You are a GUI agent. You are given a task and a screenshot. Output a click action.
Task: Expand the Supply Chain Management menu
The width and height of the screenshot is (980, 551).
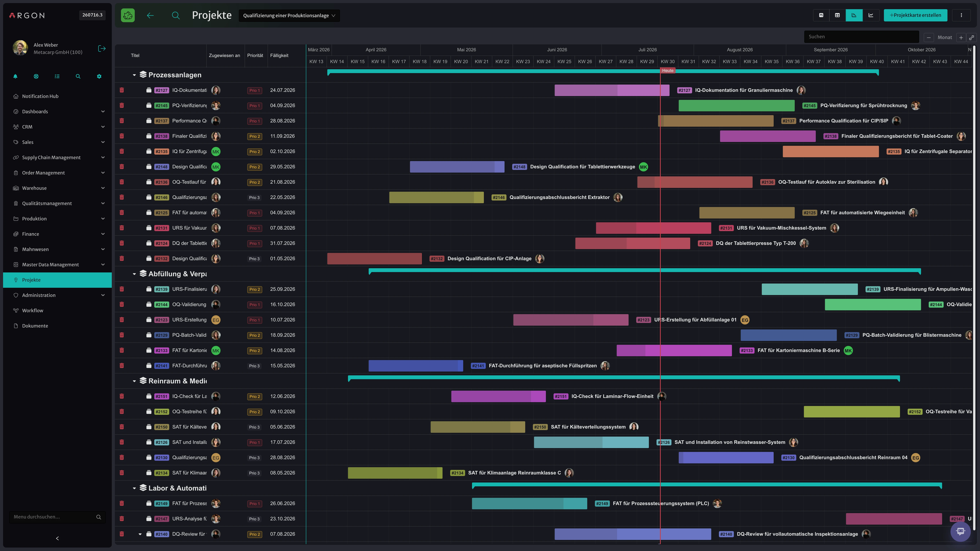coord(57,157)
